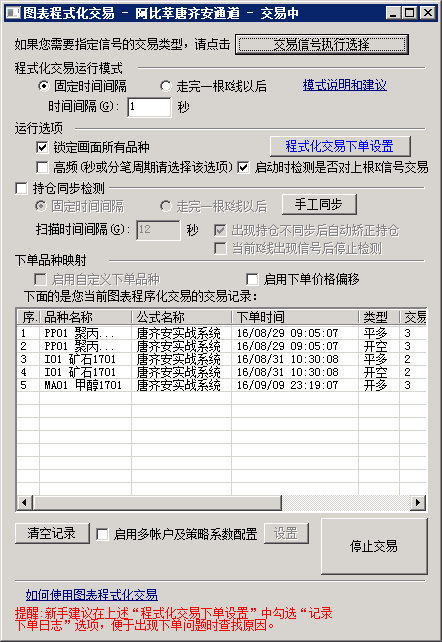Open 如何使用图表程式化交易 help link
Viewport: 442px width, 642px height.
coord(92,595)
